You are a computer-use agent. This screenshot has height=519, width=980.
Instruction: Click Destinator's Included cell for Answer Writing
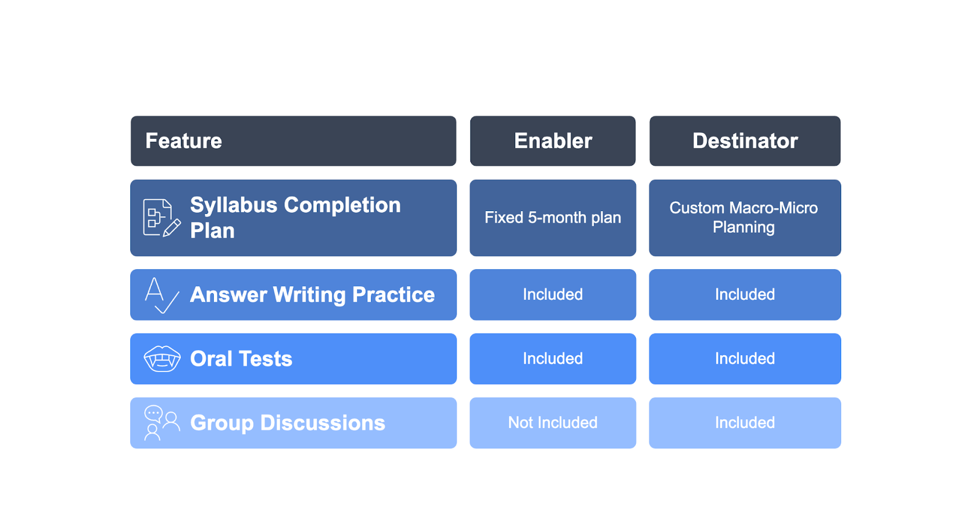[x=745, y=295]
